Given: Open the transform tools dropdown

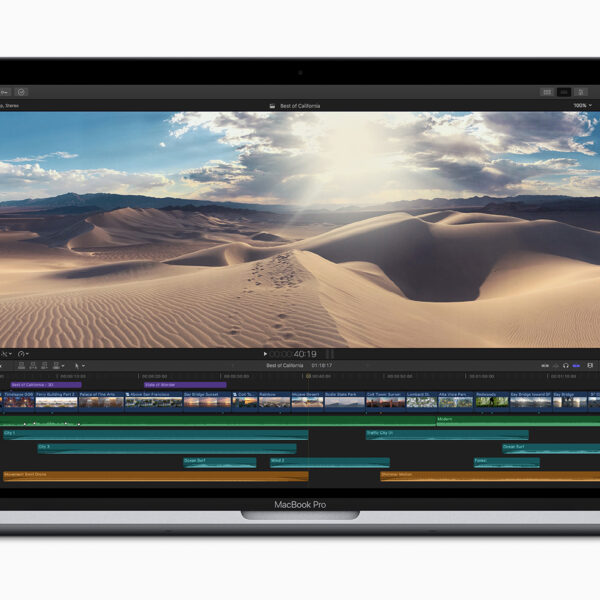Looking at the screenshot, I should [x=6, y=354].
